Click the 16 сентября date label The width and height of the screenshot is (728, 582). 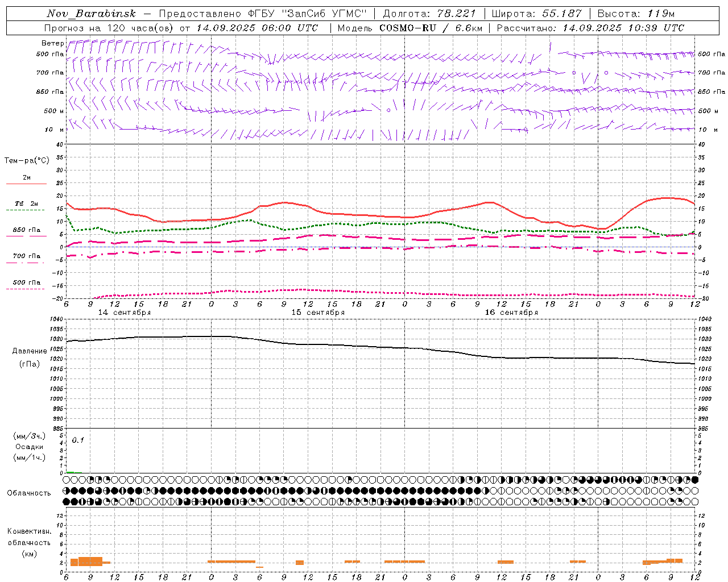[511, 313]
